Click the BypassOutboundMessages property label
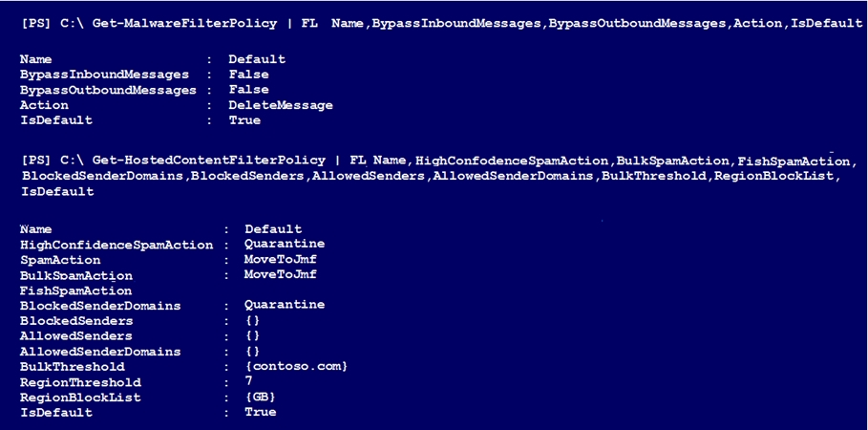This screenshot has width=868, height=430. point(108,90)
